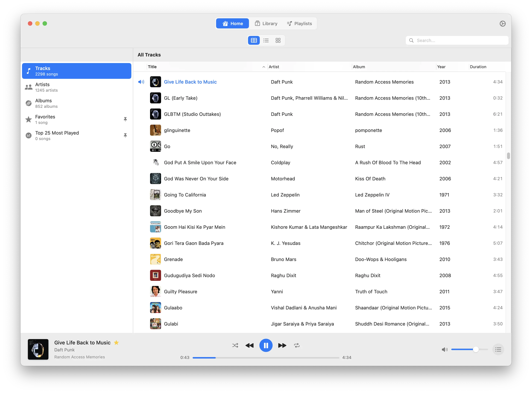
Task: Open Top 25 Most Played list
Action: pyautogui.click(x=76, y=136)
